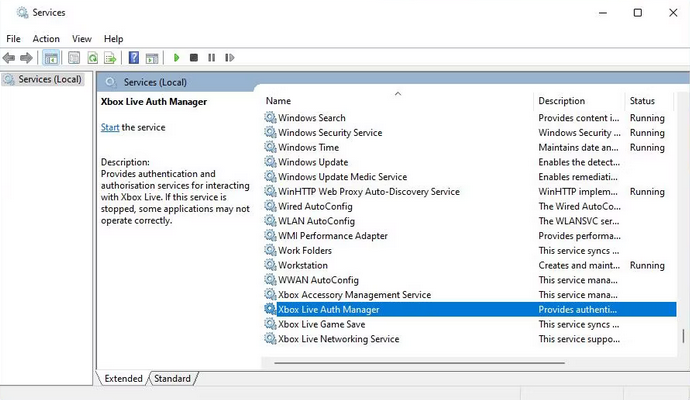Select the highlighted Xbox Live Auth Manager name
The height and width of the screenshot is (400, 690).
click(x=328, y=309)
